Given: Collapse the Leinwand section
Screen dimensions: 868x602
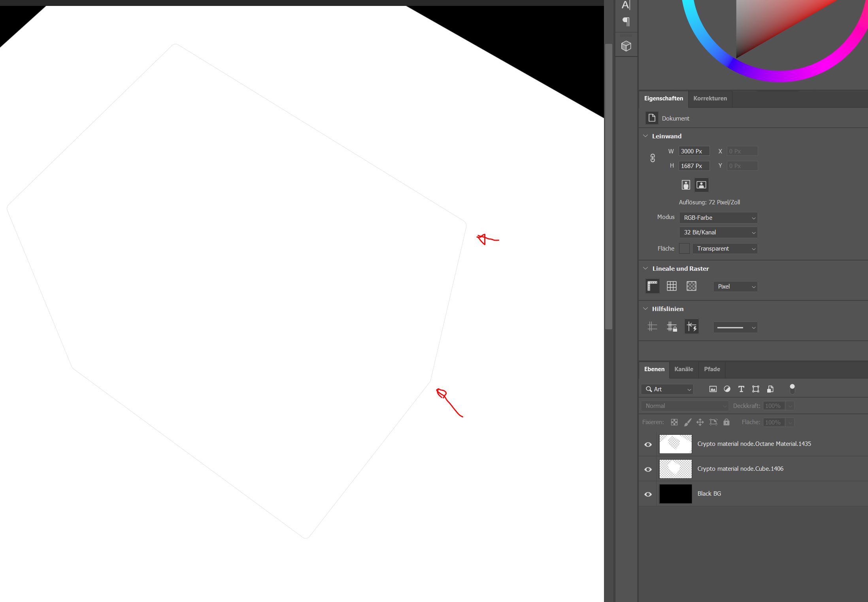Looking at the screenshot, I should [x=645, y=136].
